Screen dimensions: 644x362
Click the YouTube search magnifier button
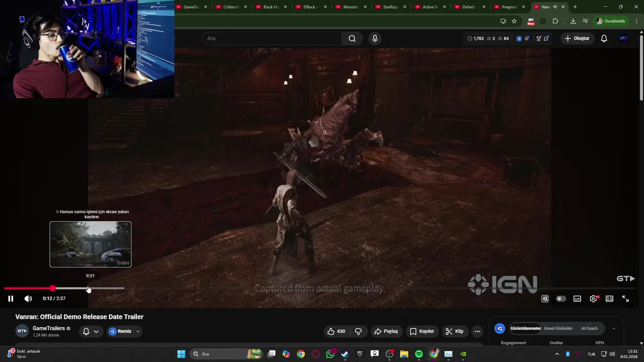click(x=352, y=39)
